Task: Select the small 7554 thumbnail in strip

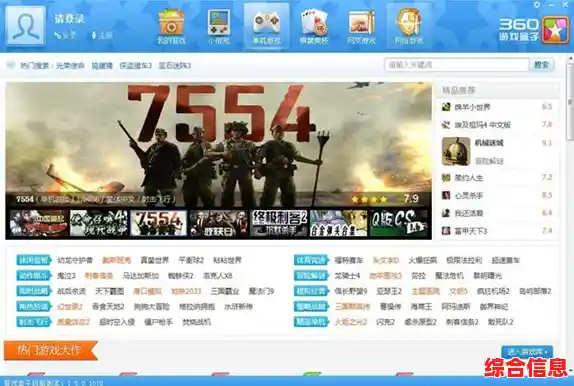Action: [x=159, y=223]
